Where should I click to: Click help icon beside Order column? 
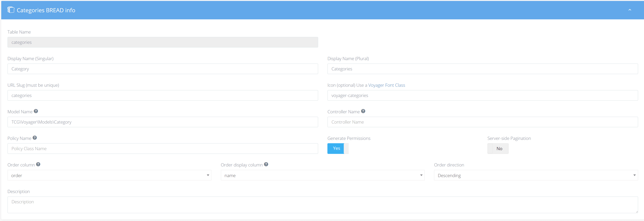pos(38,164)
